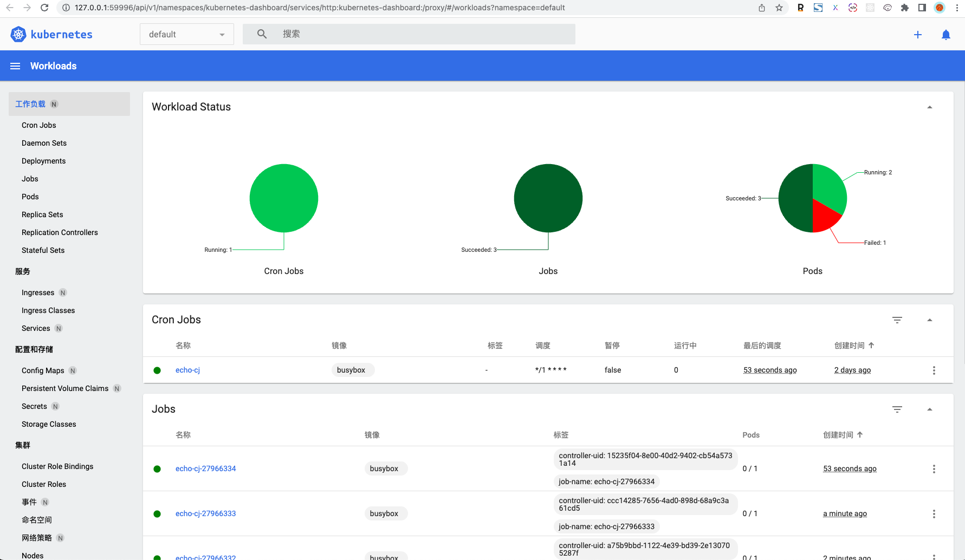The image size is (965, 560).
Task: Sort Cron Jobs by creation time arrow
Action: pos(871,346)
